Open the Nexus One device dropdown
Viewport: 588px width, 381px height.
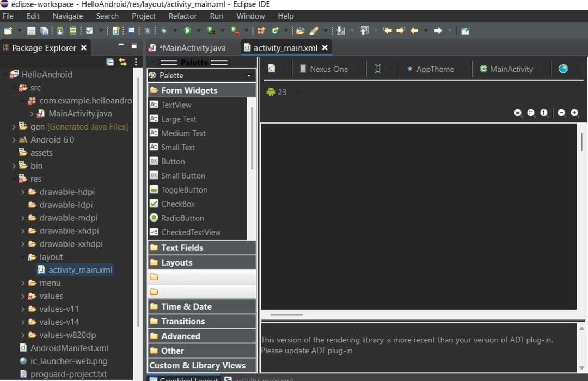[x=329, y=69]
